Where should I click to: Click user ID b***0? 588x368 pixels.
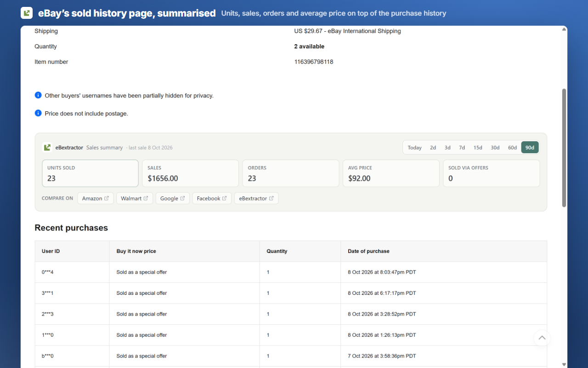[48, 356]
